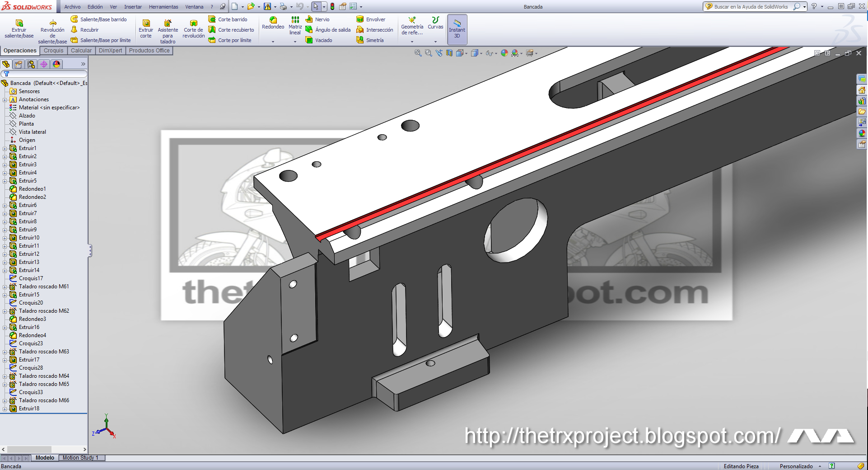Click Edit Appearance color sphere icon
868x470 pixels.
(504, 53)
